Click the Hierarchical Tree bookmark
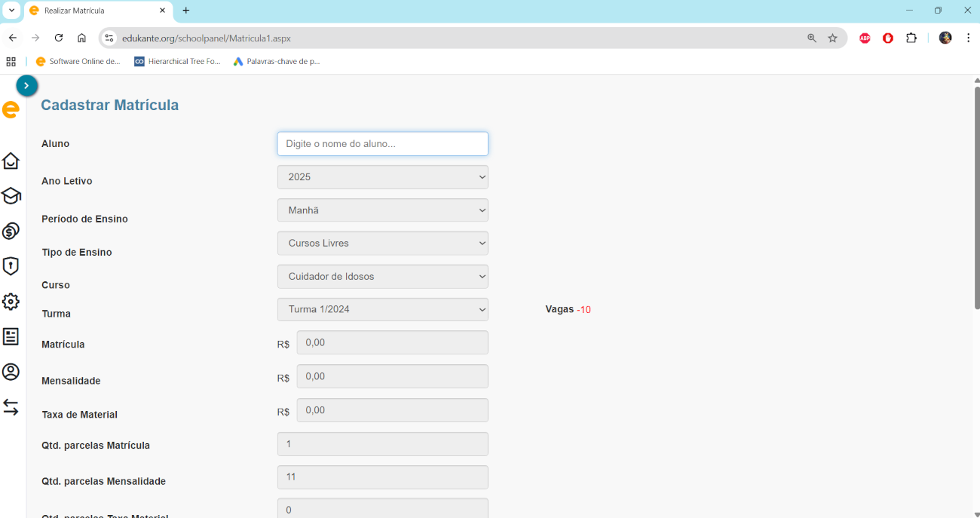Viewport: 980px width, 518px height. (177, 62)
